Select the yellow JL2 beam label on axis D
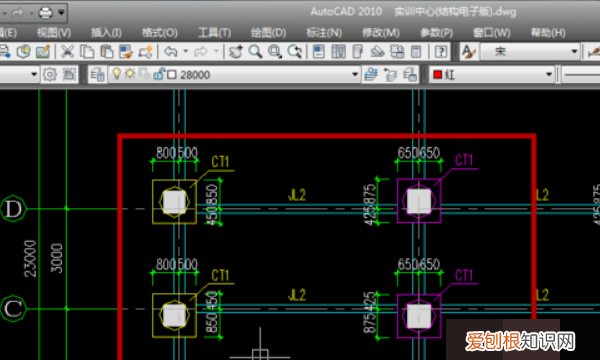The height and width of the screenshot is (360, 600). coord(297,195)
